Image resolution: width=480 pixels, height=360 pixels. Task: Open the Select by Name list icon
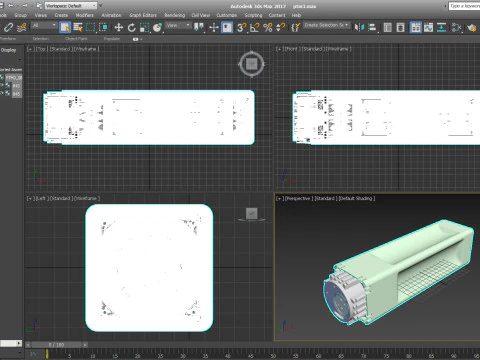pos(78,27)
